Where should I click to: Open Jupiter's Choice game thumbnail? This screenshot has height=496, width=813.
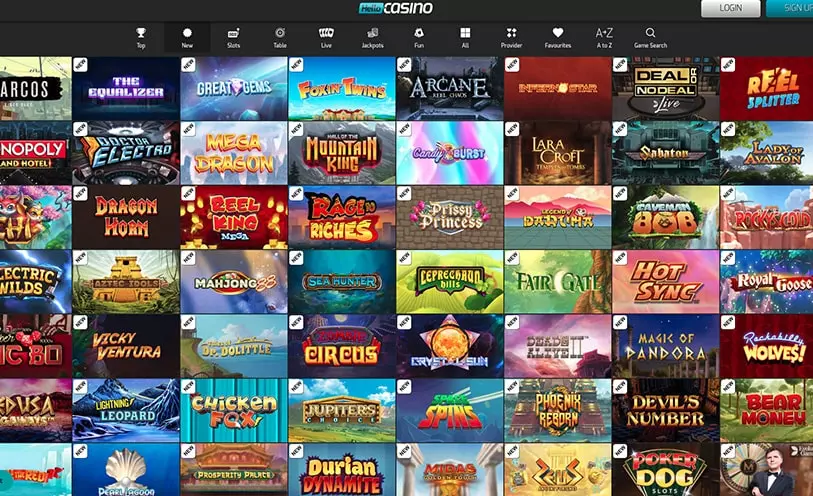point(342,410)
